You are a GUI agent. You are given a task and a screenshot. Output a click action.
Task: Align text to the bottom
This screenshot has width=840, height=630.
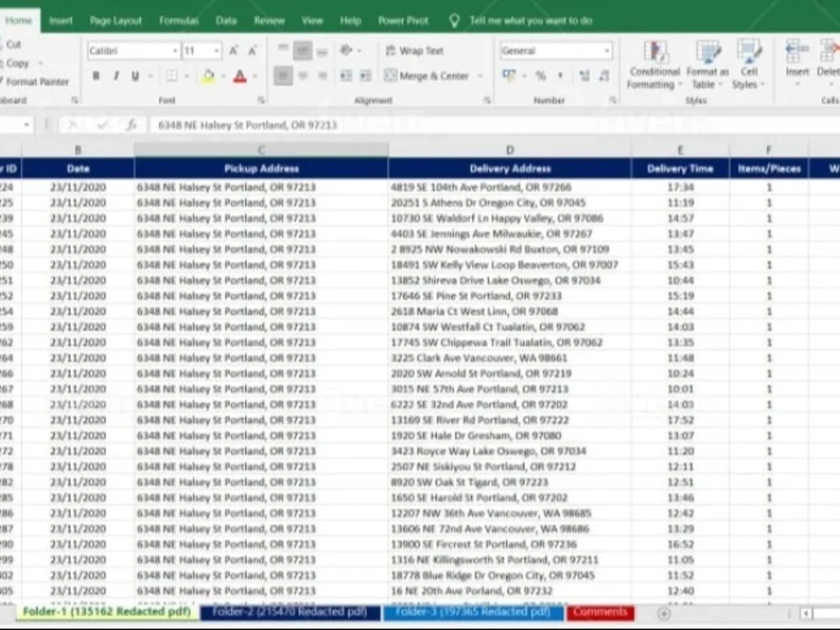(x=322, y=50)
